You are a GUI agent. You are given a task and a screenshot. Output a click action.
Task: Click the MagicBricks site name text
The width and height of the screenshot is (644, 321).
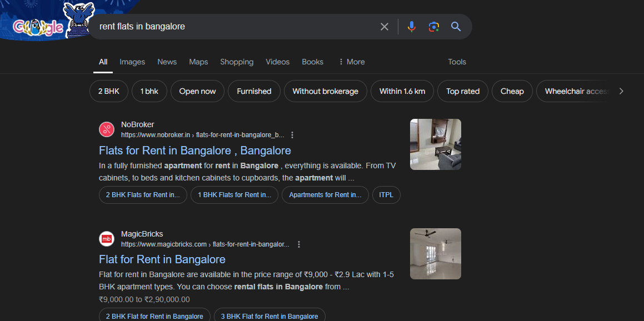142,234
